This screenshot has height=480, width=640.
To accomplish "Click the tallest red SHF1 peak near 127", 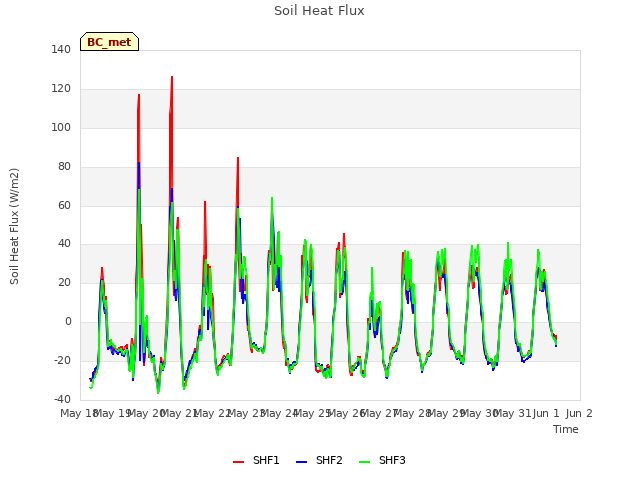I will tap(172, 78).
